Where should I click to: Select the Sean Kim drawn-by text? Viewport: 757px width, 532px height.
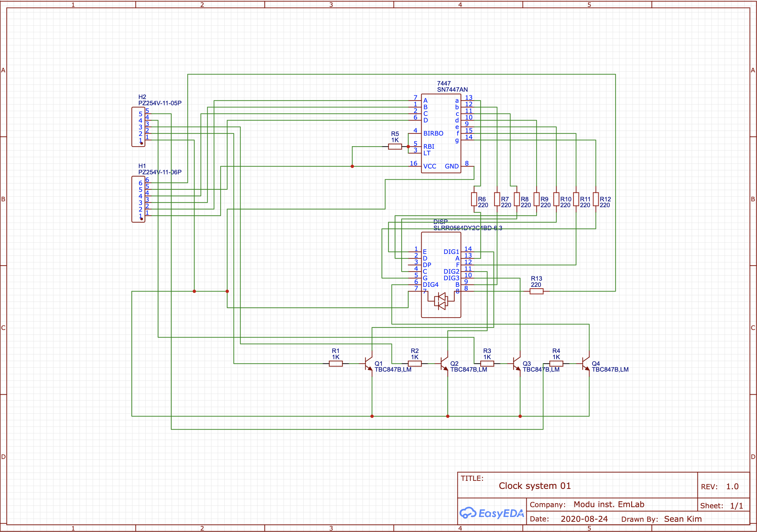683,519
